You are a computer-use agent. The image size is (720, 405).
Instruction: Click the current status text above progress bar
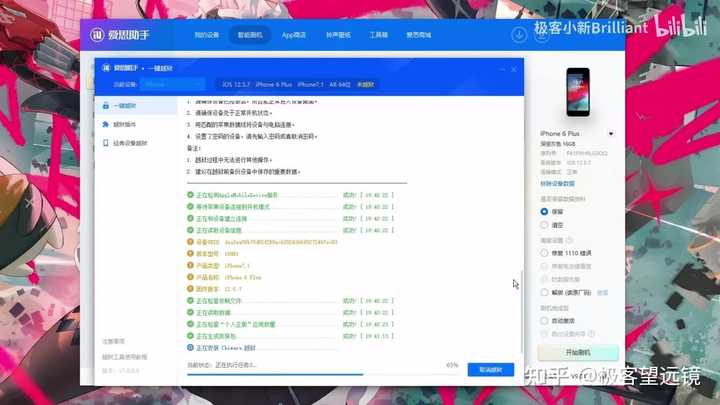coord(222,365)
